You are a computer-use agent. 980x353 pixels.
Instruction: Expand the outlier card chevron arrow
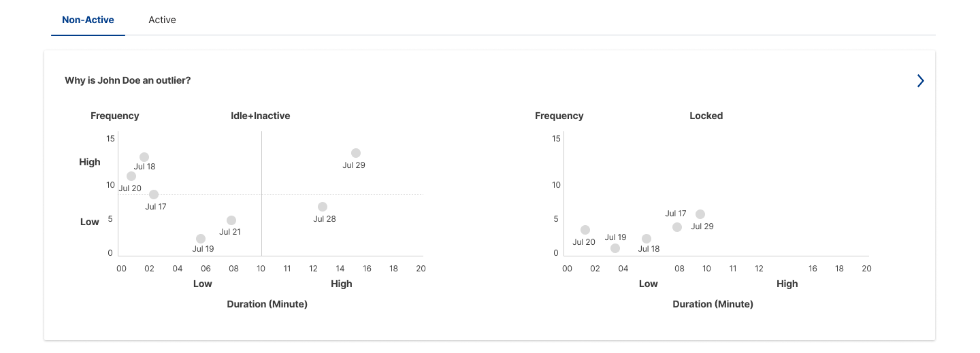pyautogui.click(x=920, y=81)
